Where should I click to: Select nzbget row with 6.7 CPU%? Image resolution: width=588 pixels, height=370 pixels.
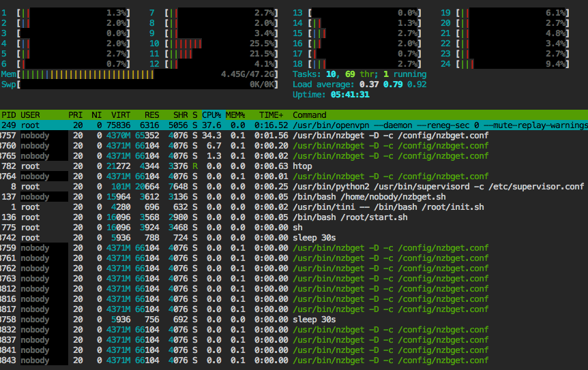click(x=294, y=146)
